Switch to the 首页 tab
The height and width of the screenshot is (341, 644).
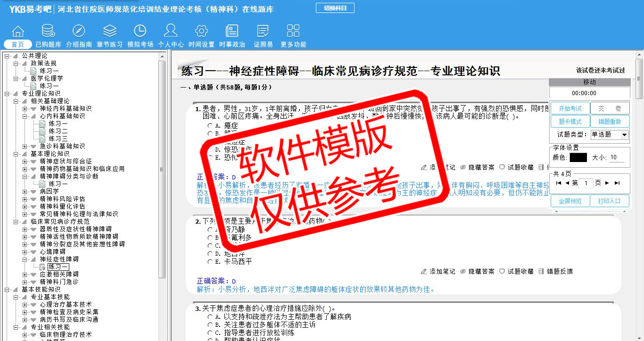coord(18,44)
